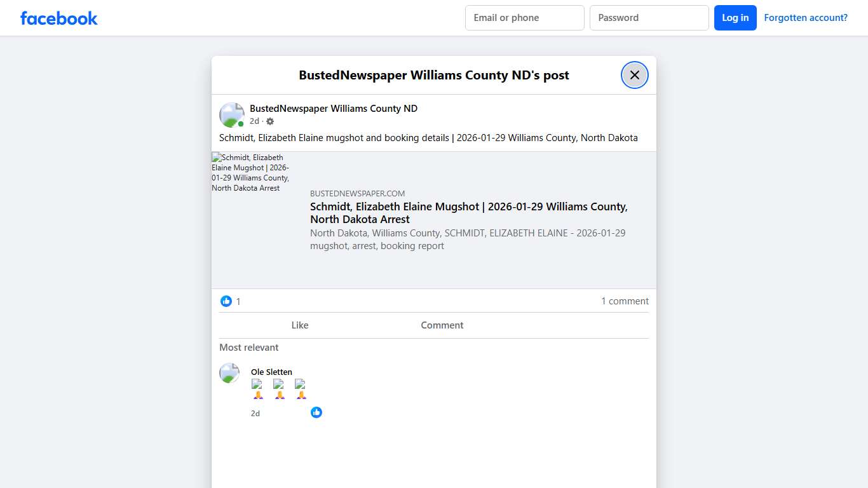View the 1 comment count link
The image size is (868, 488).
[625, 301]
